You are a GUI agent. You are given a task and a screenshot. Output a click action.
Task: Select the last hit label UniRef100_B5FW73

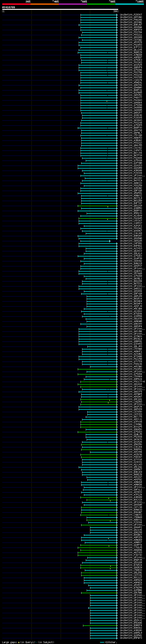131,638
